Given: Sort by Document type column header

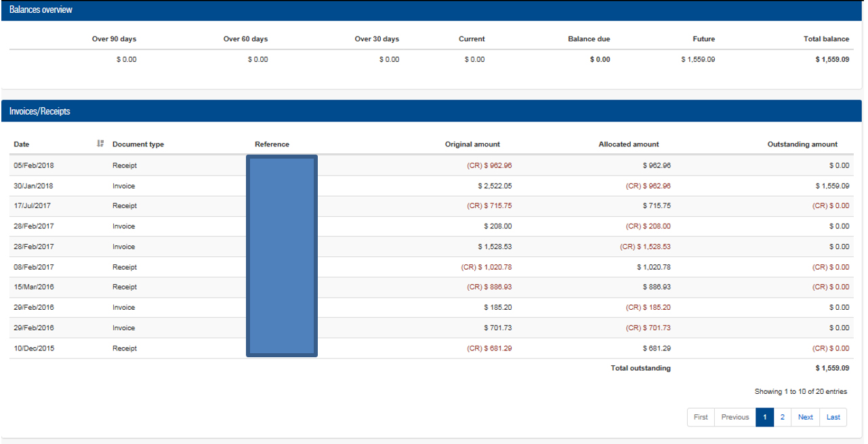Looking at the screenshot, I should [138, 144].
